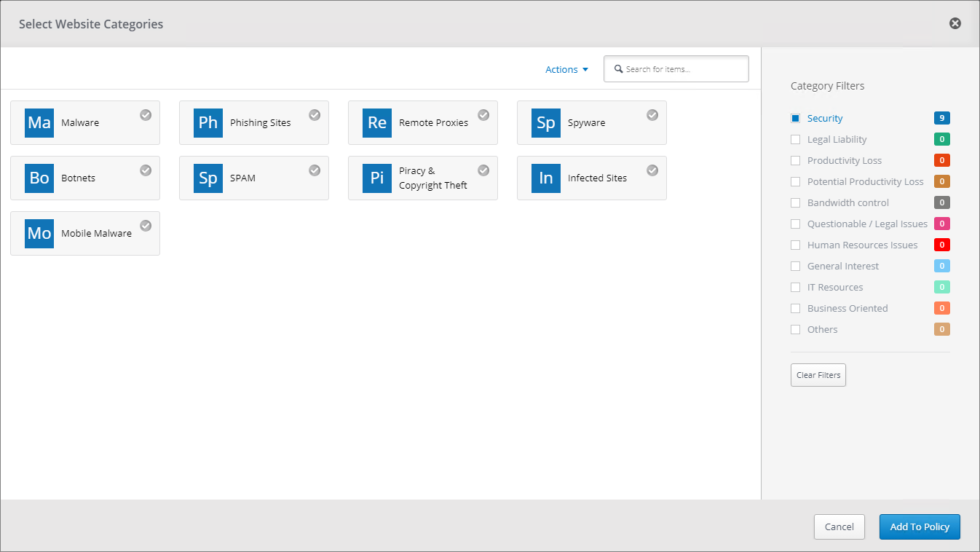
Task: Click the 'Mobile Malware' card label
Action: (96, 233)
